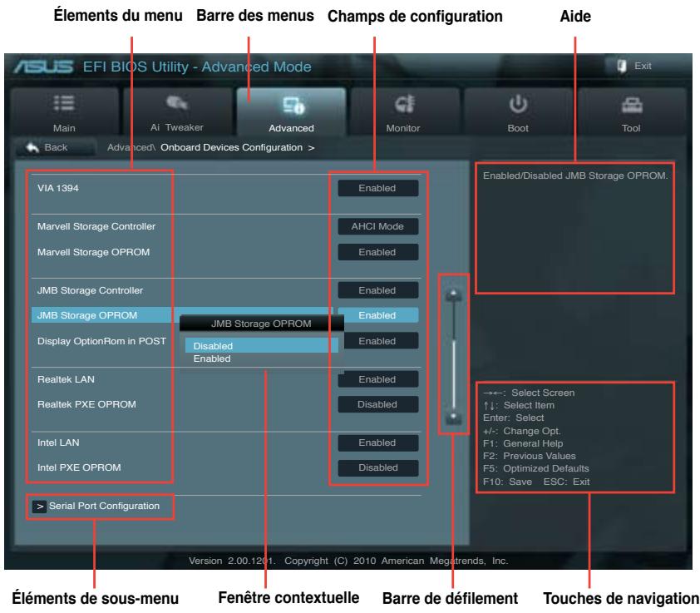Viewport: 700px width, 613px height.
Task: Select Display OptionRom in POST item
Action: tap(101, 341)
